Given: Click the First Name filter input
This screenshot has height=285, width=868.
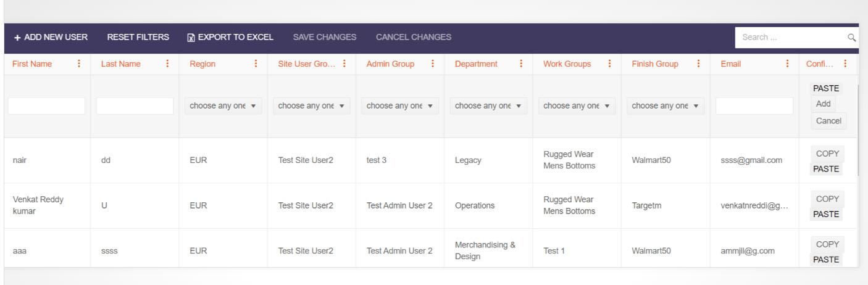Looking at the screenshot, I should (x=46, y=106).
